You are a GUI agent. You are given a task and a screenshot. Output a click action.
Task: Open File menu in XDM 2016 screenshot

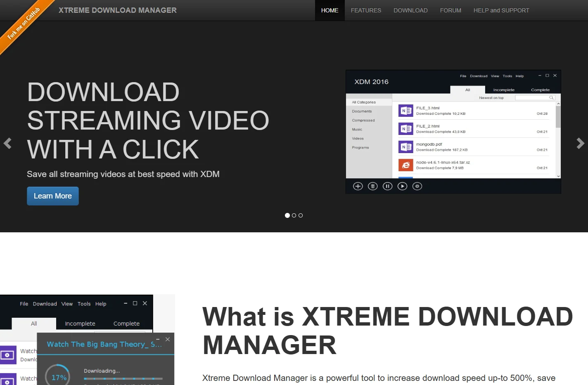point(463,76)
